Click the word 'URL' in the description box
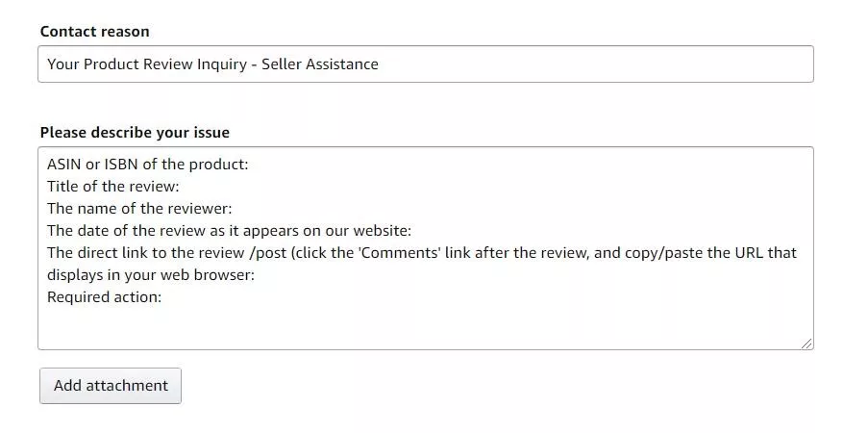Screen dimensions: 868x433 click(x=747, y=253)
